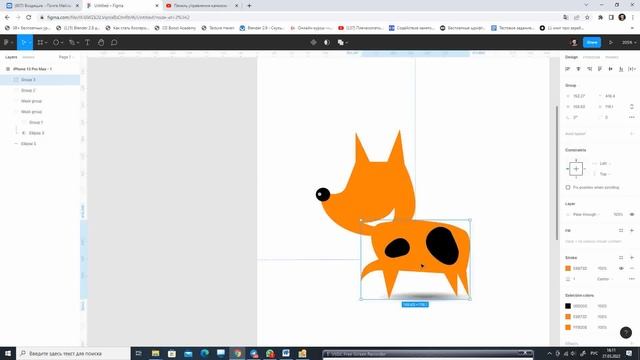Click Align bottom icon

tap(621, 69)
